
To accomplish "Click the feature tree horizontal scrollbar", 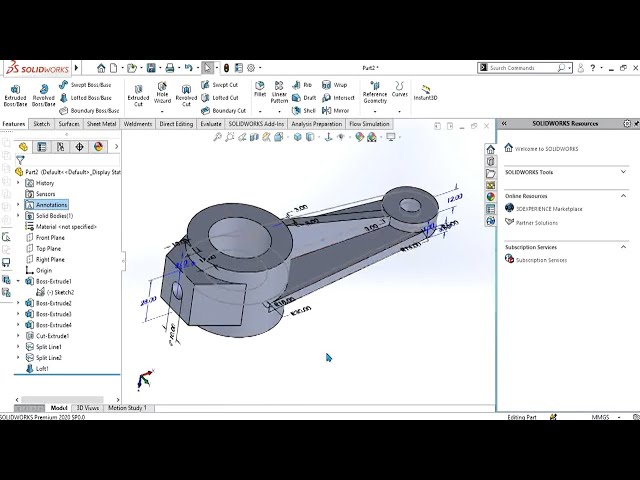I will coord(62,400).
